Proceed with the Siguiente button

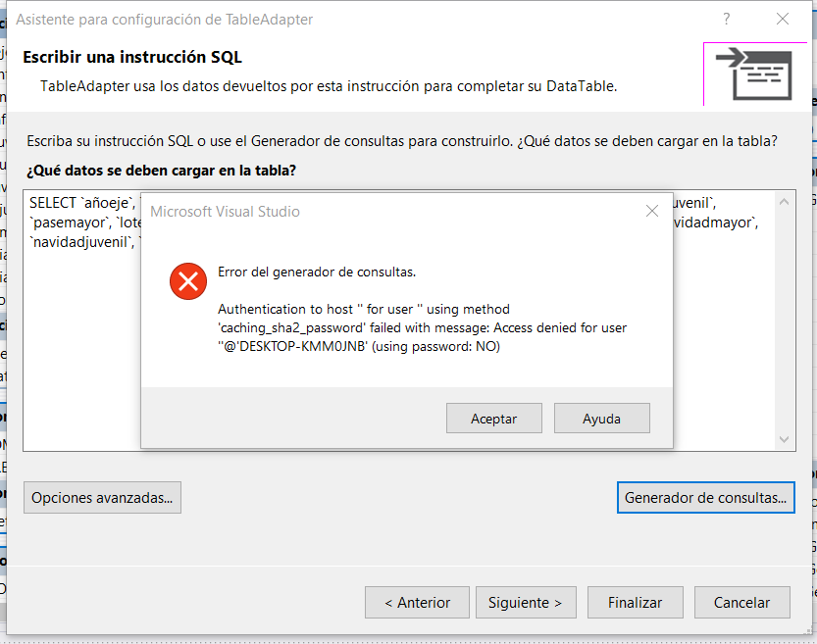(x=526, y=603)
